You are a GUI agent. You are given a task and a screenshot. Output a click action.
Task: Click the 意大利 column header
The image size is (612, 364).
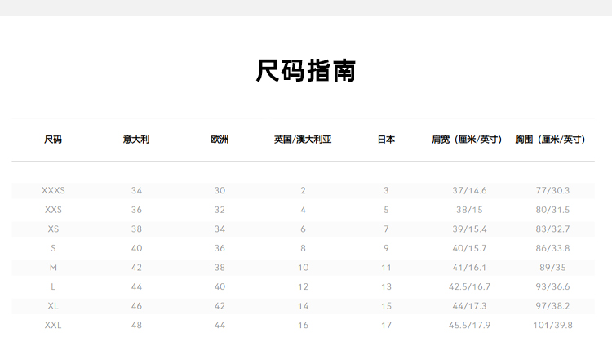(x=136, y=140)
